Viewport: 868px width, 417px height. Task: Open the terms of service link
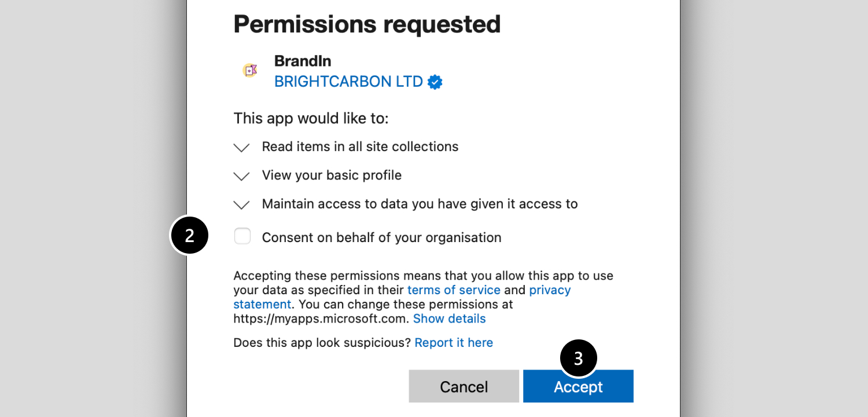(454, 290)
